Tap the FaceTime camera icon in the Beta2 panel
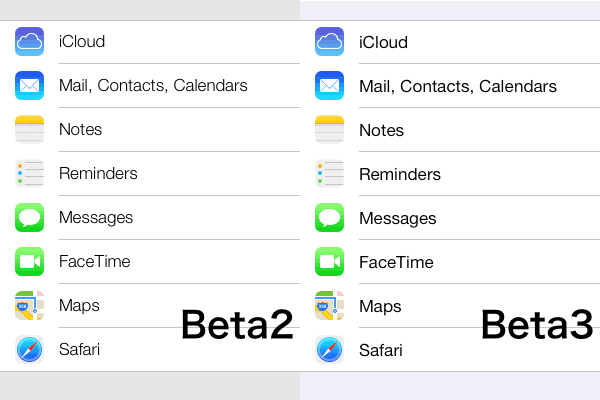This screenshot has width=600, height=400. click(30, 261)
